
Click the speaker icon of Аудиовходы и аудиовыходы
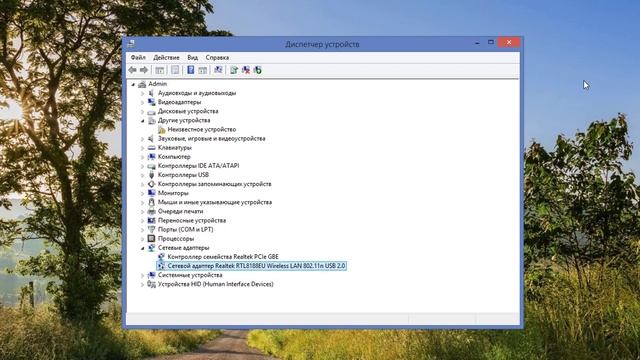click(151, 93)
